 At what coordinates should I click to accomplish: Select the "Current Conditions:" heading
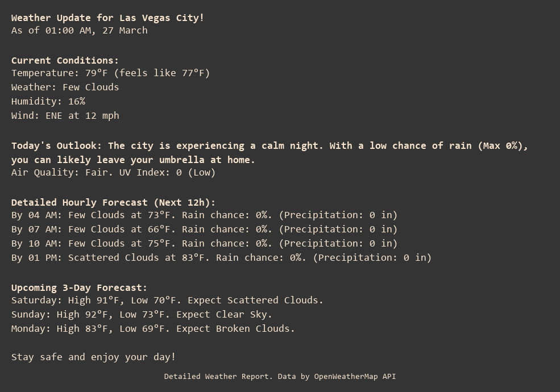tap(65, 60)
